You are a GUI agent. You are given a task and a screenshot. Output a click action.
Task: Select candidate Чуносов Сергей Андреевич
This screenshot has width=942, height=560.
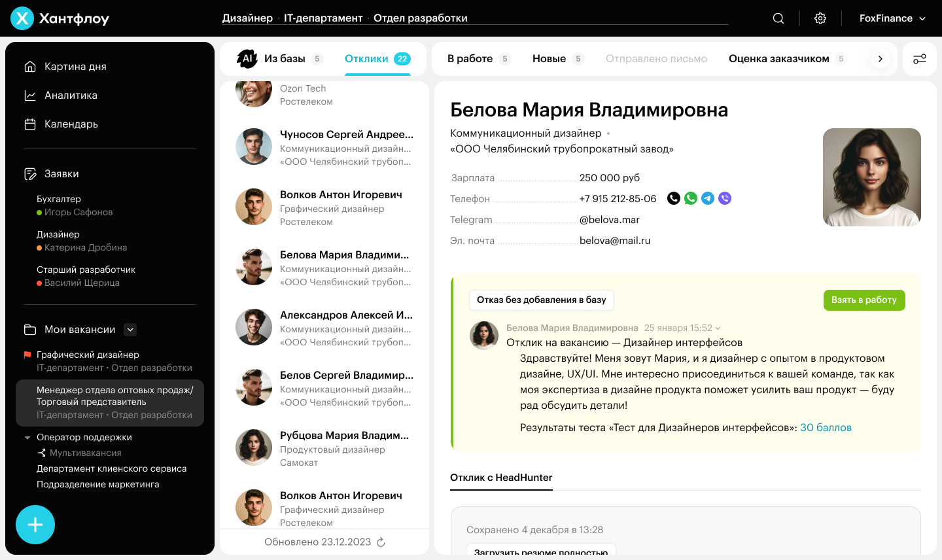click(324, 147)
